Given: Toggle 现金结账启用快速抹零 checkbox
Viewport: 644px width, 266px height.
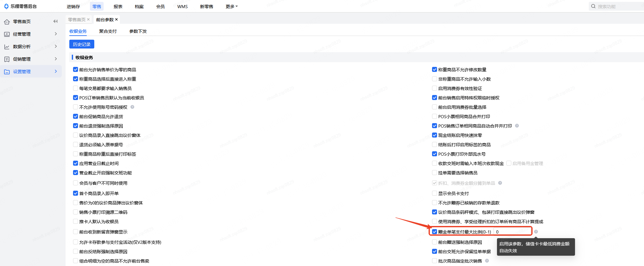Looking at the screenshot, I should click(435, 135).
